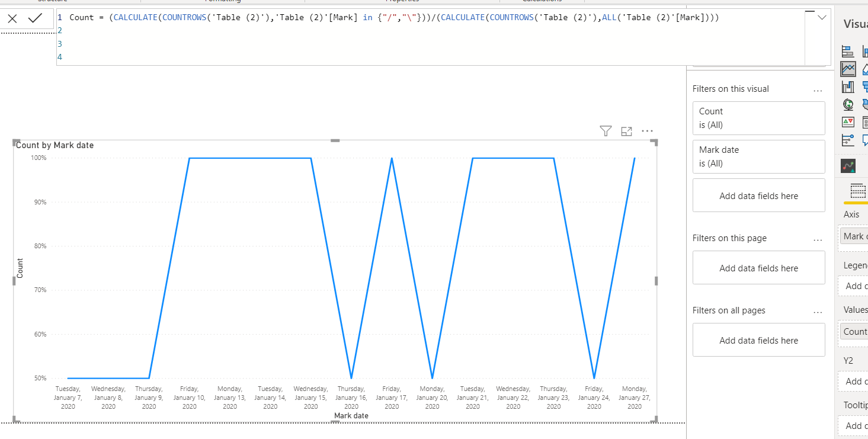868x439 pixels.
Task: Click the 50% y-axis label
Action: point(39,378)
